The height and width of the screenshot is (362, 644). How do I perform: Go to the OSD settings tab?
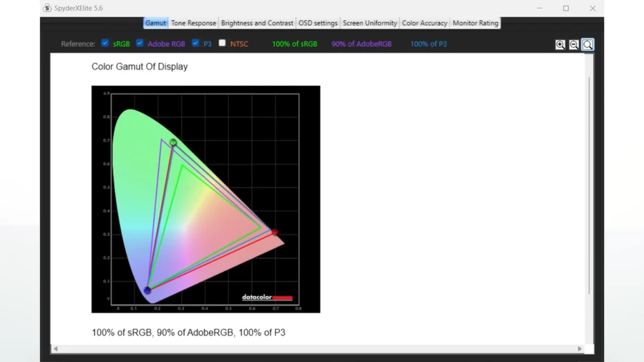coord(318,23)
